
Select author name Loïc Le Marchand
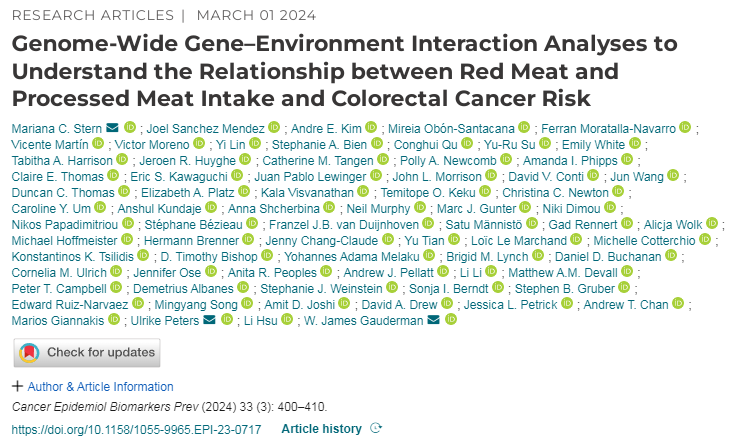point(519,241)
